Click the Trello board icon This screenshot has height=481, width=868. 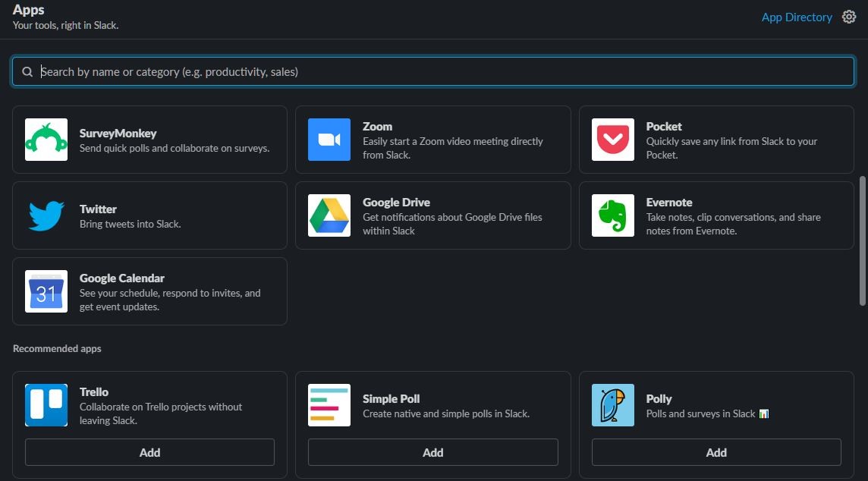46,405
